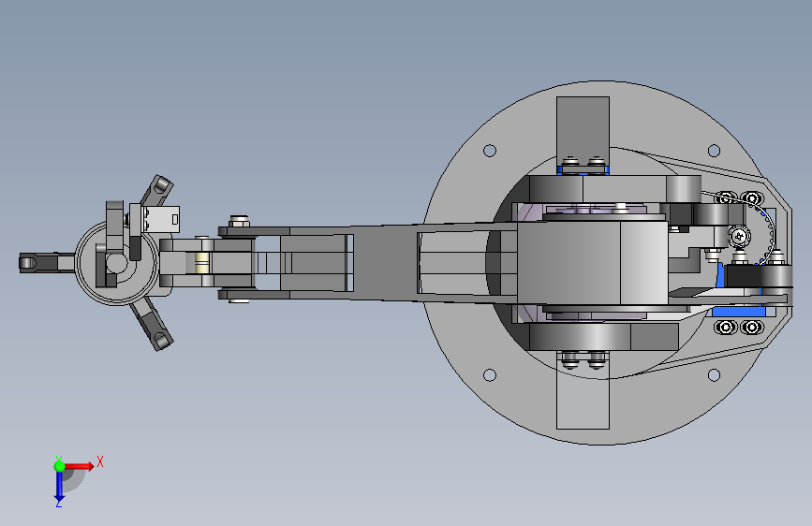Click the blue Z axis arrow of the triad
This screenshot has width=812, height=526.
coord(59,487)
